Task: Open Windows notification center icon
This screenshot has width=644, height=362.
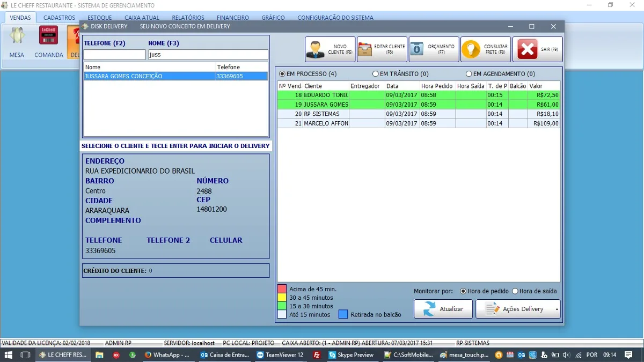Action: pyautogui.click(x=628, y=355)
